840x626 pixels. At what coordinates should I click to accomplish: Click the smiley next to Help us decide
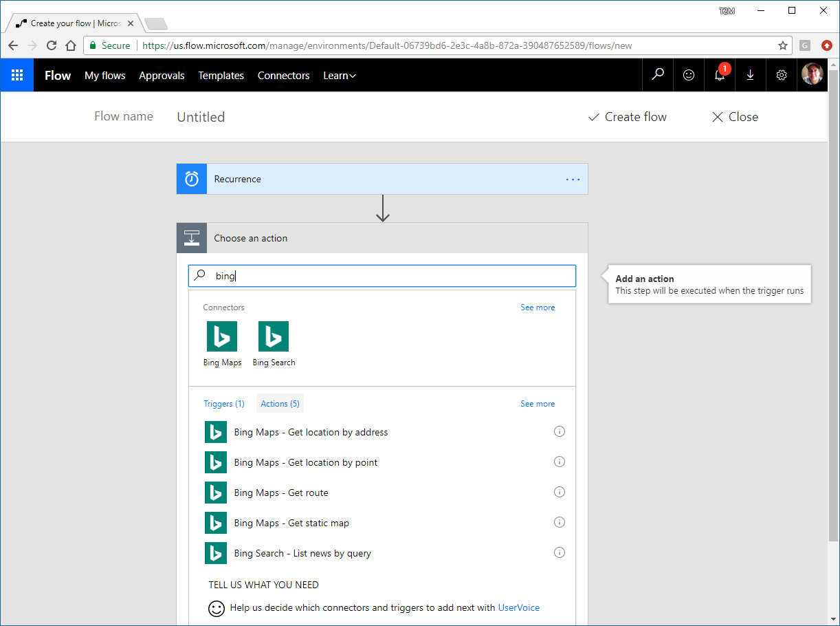click(216, 609)
